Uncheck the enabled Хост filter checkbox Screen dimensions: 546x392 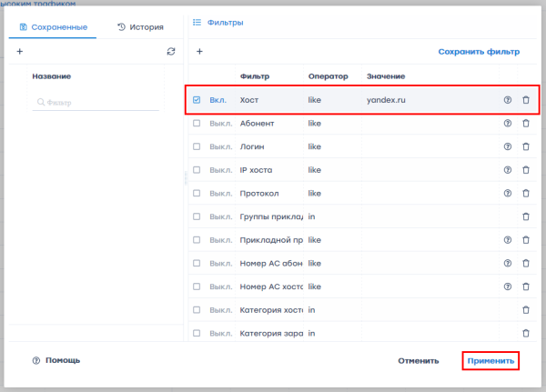[197, 99]
